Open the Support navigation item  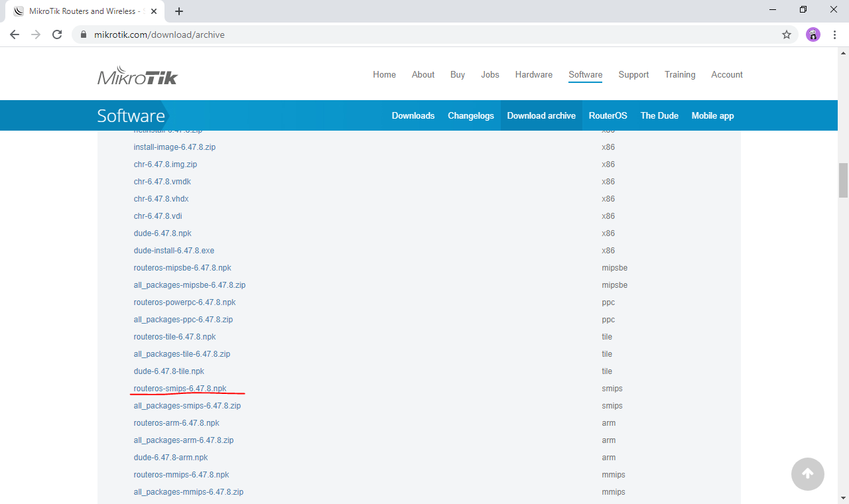tap(633, 74)
